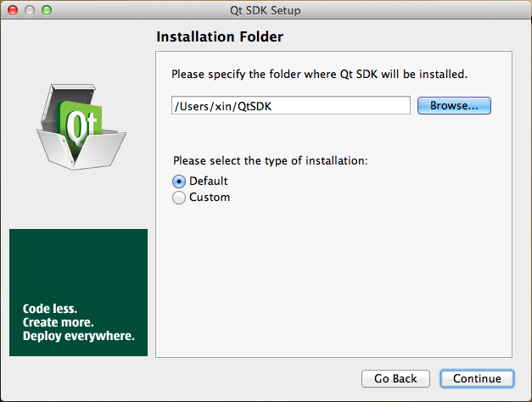Choose the Custom installation radio button

point(179,198)
